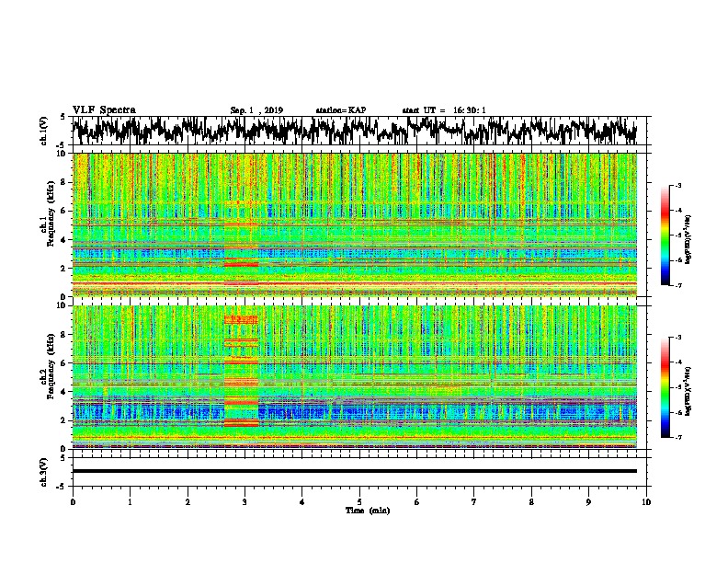Select the "start UT = 16:30: 1" header text
Screen dimensions: 728x563
pos(444,110)
